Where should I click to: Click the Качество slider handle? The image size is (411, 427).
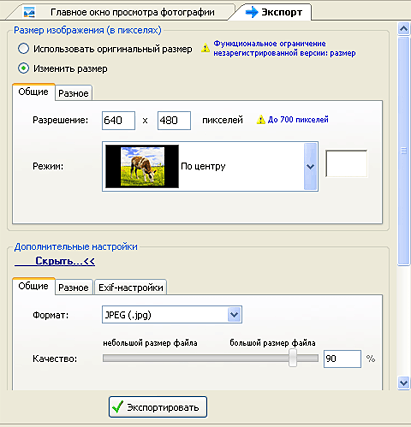pyautogui.click(x=293, y=358)
